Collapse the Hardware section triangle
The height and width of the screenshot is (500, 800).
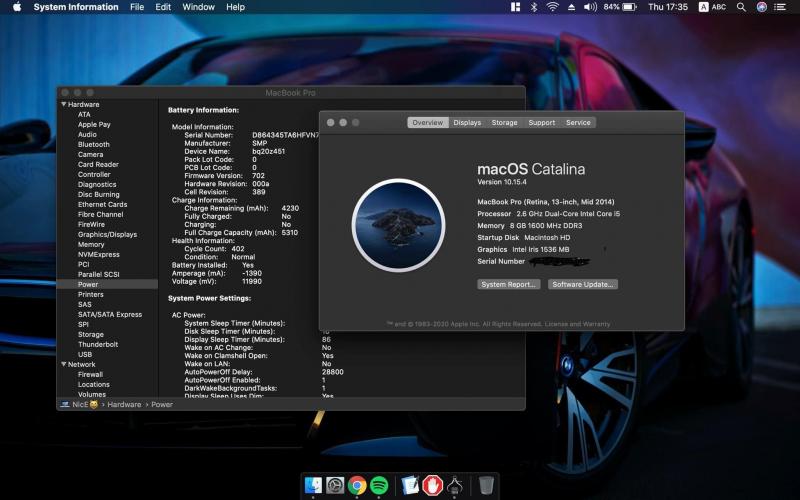point(64,104)
